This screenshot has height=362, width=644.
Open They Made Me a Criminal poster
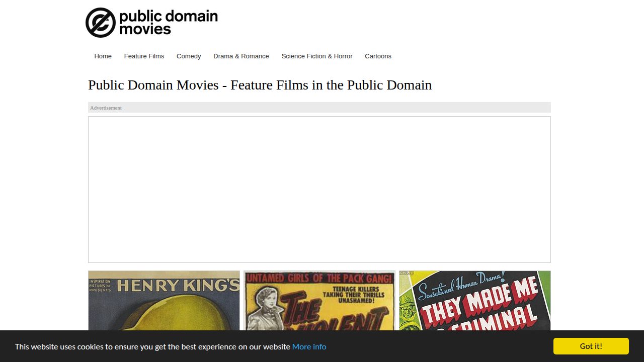tap(475, 301)
